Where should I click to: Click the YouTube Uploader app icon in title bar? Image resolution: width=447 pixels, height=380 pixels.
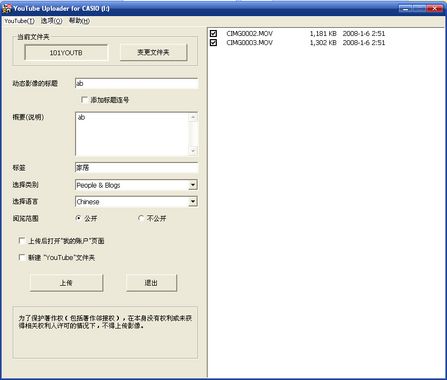[x=6, y=8]
